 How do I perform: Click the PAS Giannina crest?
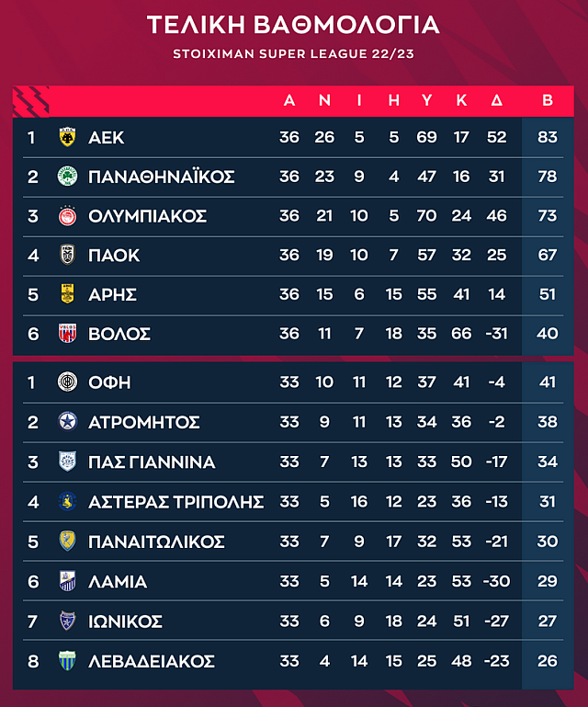(x=67, y=462)
